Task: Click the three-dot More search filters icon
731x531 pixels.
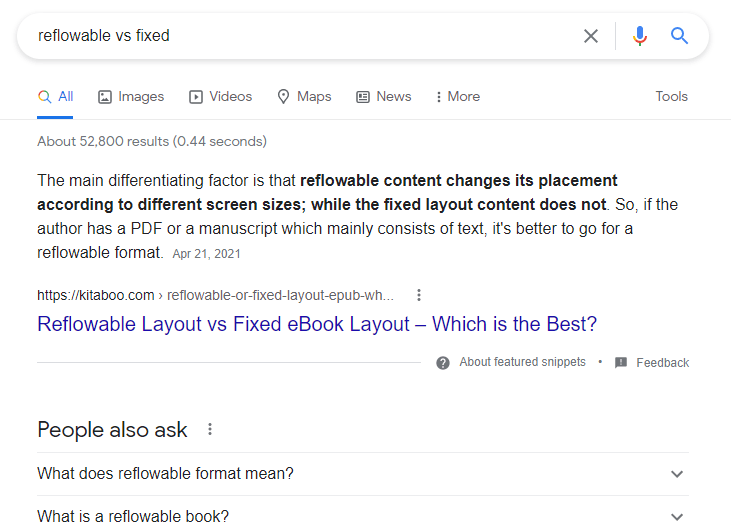Action: (x=439, y=97)
